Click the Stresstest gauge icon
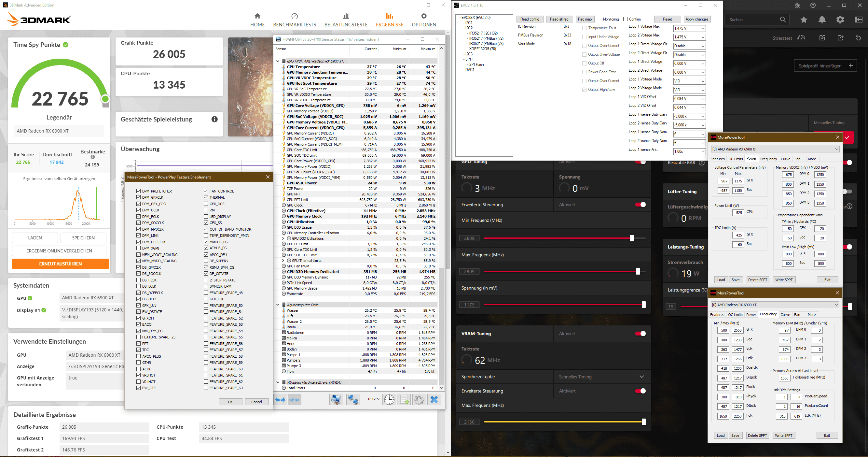Screen dimensions: 868x457 (x=801, y=38)
